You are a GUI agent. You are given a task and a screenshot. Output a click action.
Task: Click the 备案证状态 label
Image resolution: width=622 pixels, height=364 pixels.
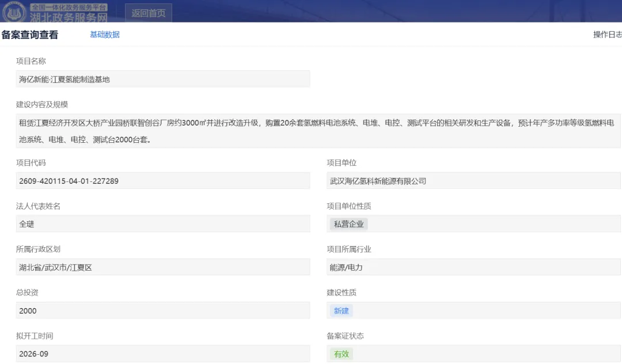tap(345, 336)
